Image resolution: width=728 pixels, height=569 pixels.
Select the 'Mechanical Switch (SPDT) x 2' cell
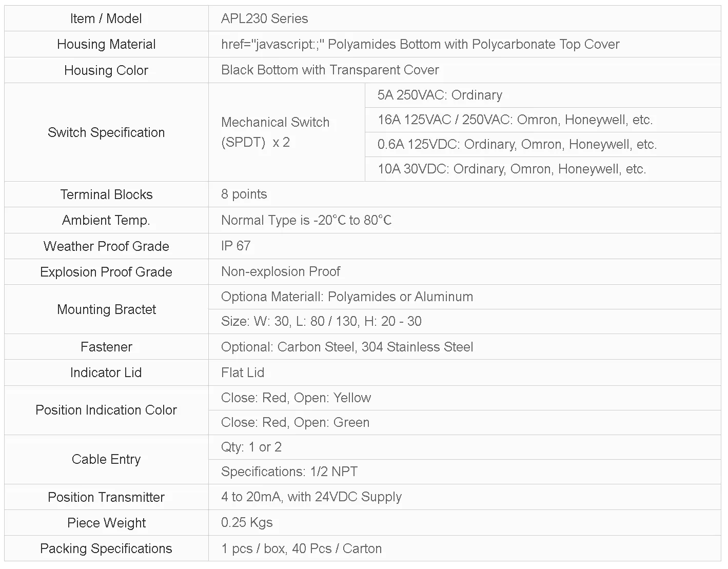point(275,132)
